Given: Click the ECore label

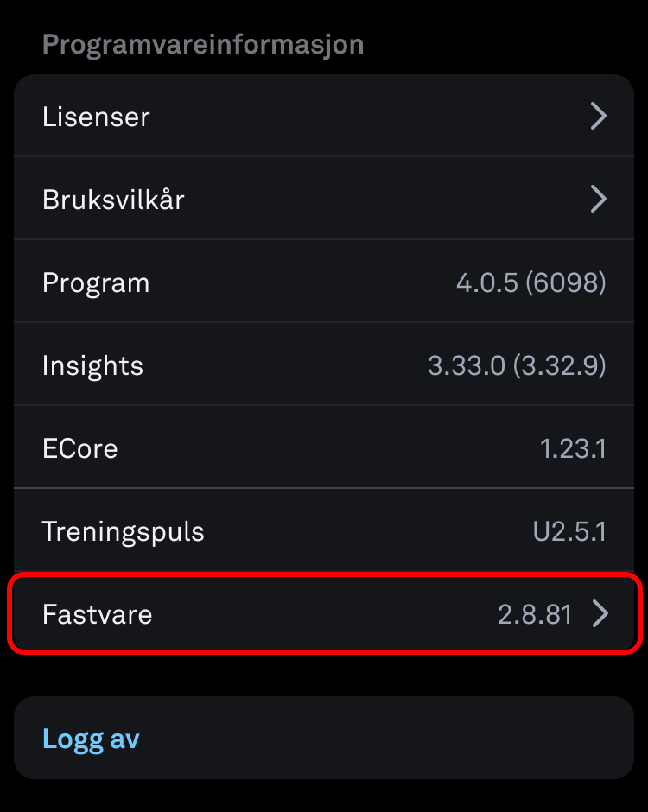Looking at the screenshot, I should point(79,448).
